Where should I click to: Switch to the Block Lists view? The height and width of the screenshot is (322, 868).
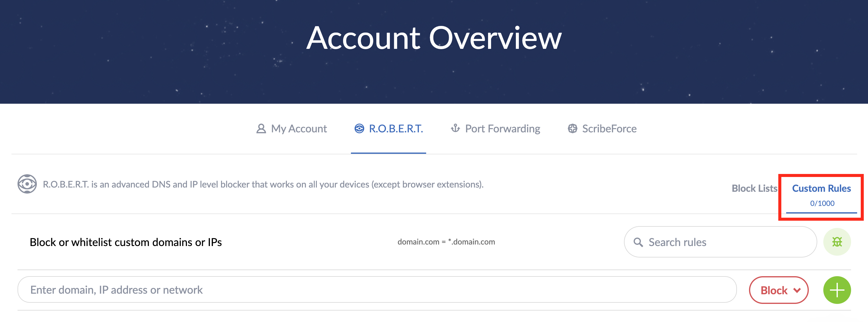754,188
